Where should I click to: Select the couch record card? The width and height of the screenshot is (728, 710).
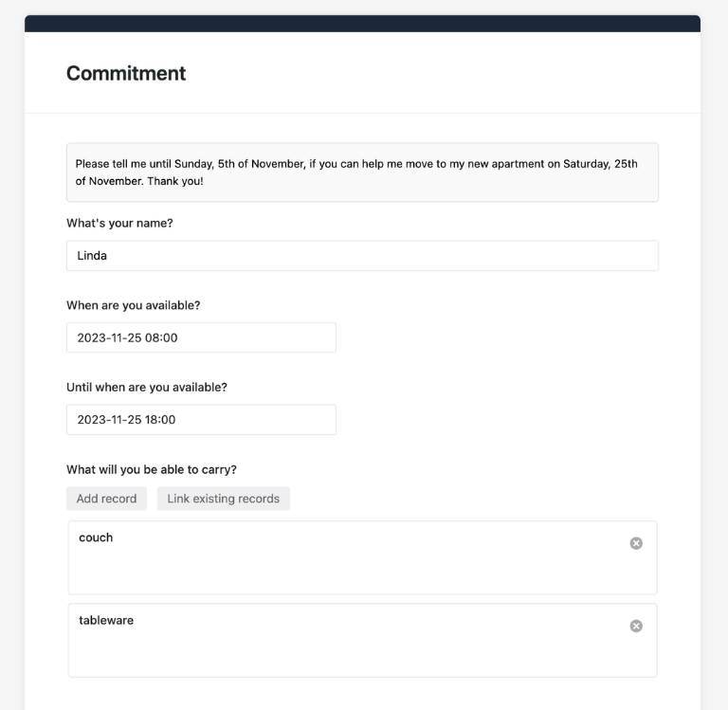(x=362, y=557)
